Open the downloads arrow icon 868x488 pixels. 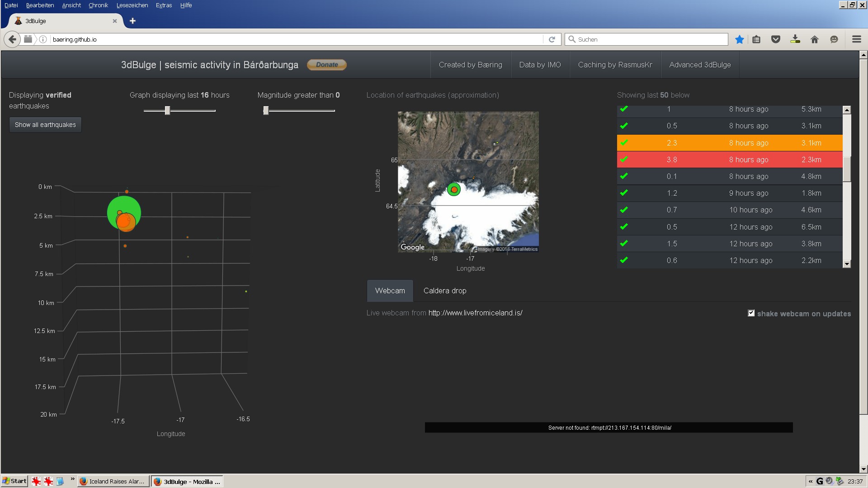coord(795,40)
